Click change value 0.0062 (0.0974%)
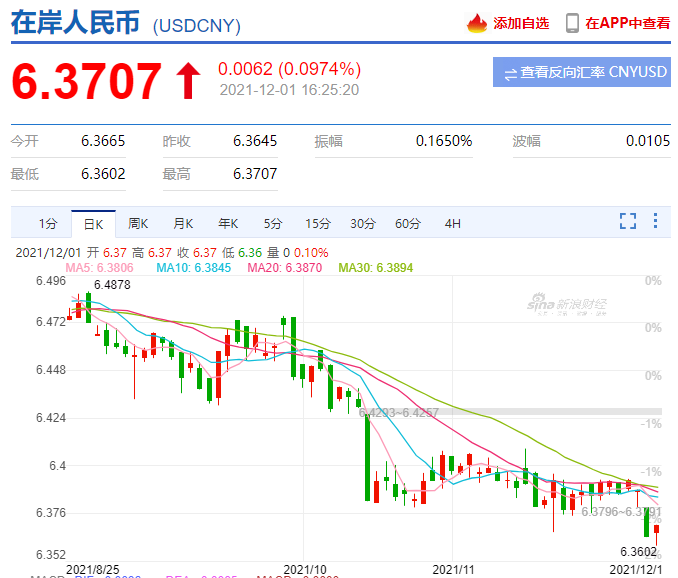 point(289,69)
